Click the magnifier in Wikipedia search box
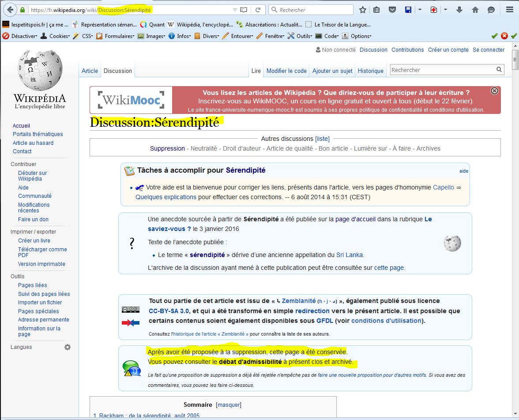This screenshot has height=420, width=519. 499,70
